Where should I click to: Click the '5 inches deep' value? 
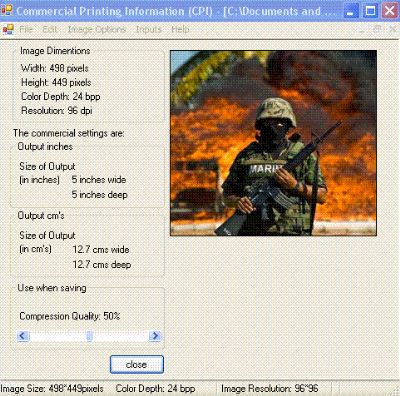point(100,194)
